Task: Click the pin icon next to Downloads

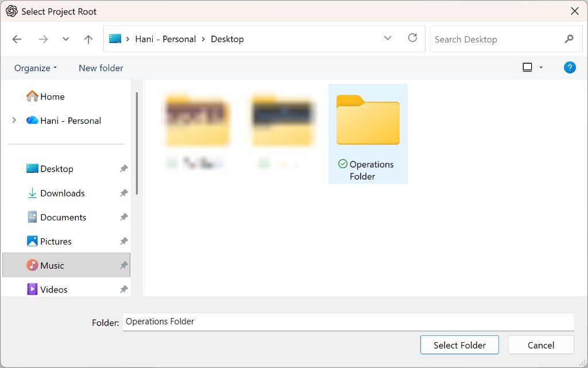Action: tap(124, 193)
